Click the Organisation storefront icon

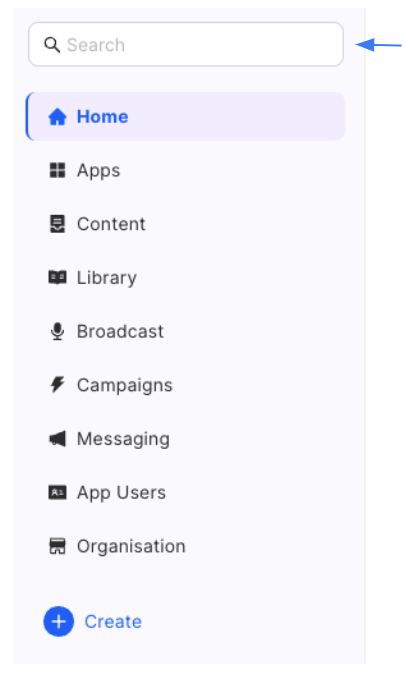57,546
